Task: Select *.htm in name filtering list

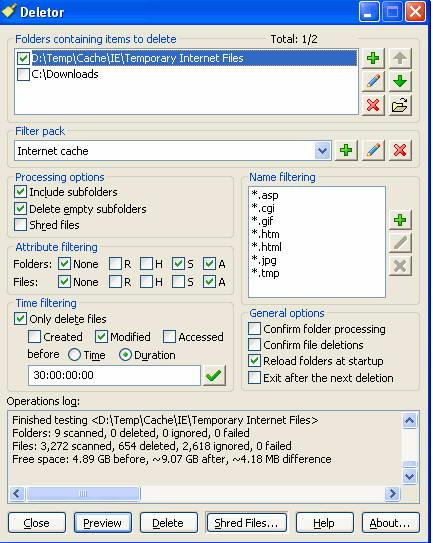Action: (x=265, y=234)
